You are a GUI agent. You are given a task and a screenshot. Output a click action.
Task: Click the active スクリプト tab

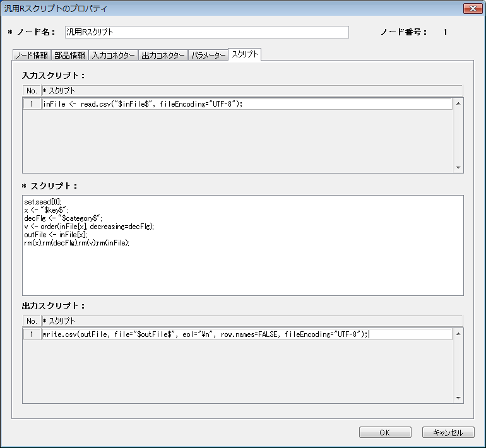245,55
